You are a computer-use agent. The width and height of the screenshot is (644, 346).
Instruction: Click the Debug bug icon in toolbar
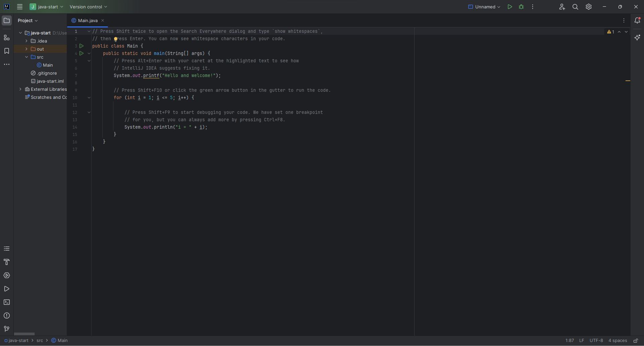click(x=521, y=7)
